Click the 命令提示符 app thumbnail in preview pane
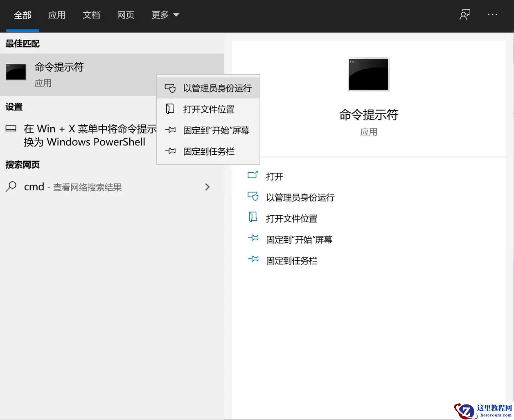The width and height of the screenshot is (514, 420). click(x=368, y=74)
